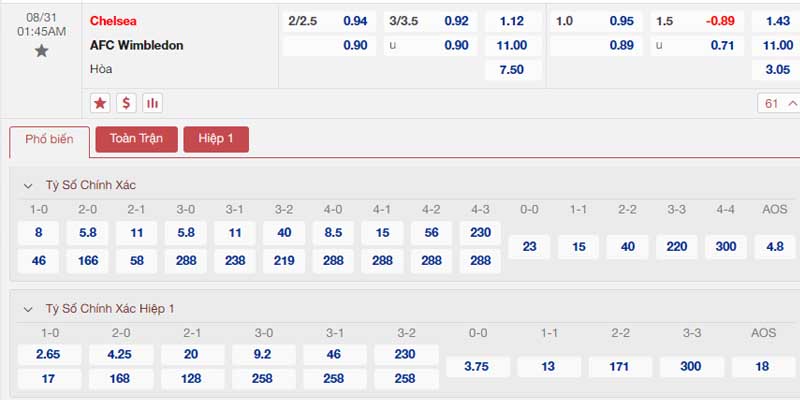
Task: Switch to the Toàn Trận tab
Action: [136, 139]
